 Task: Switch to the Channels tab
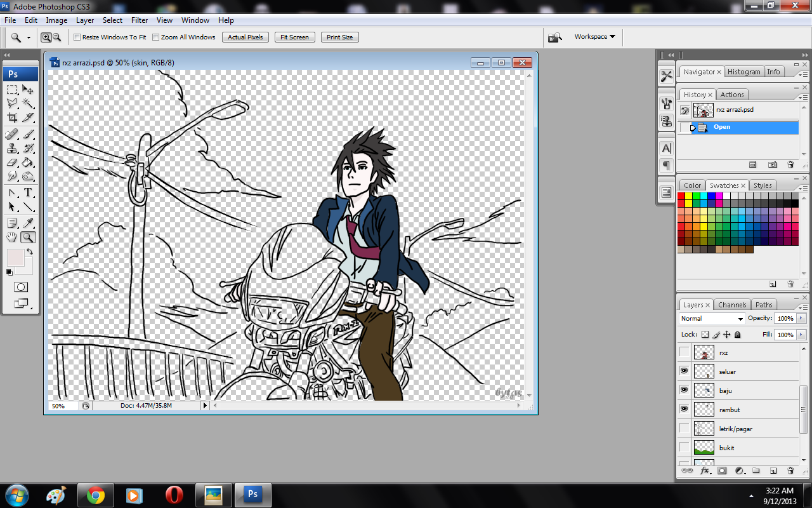(732, 305)
